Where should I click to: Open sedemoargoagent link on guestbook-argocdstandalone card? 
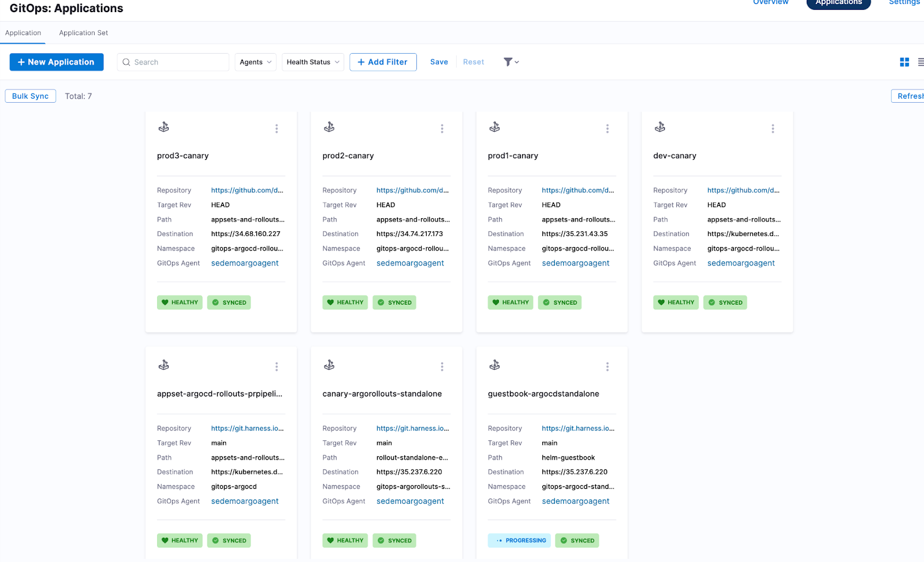(575, 501)
